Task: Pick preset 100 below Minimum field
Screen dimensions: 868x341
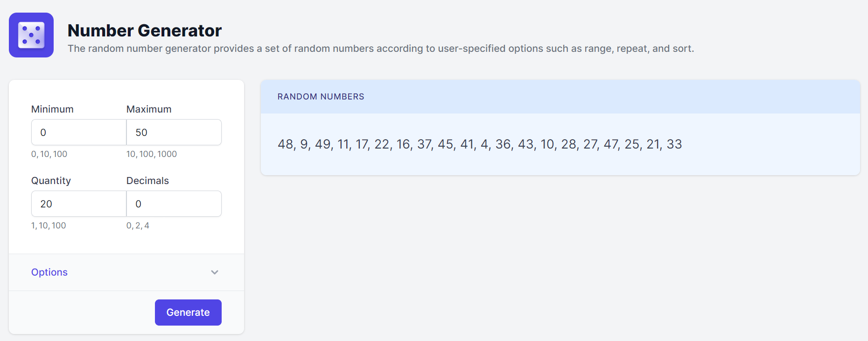Action: (x=60, y=154)
